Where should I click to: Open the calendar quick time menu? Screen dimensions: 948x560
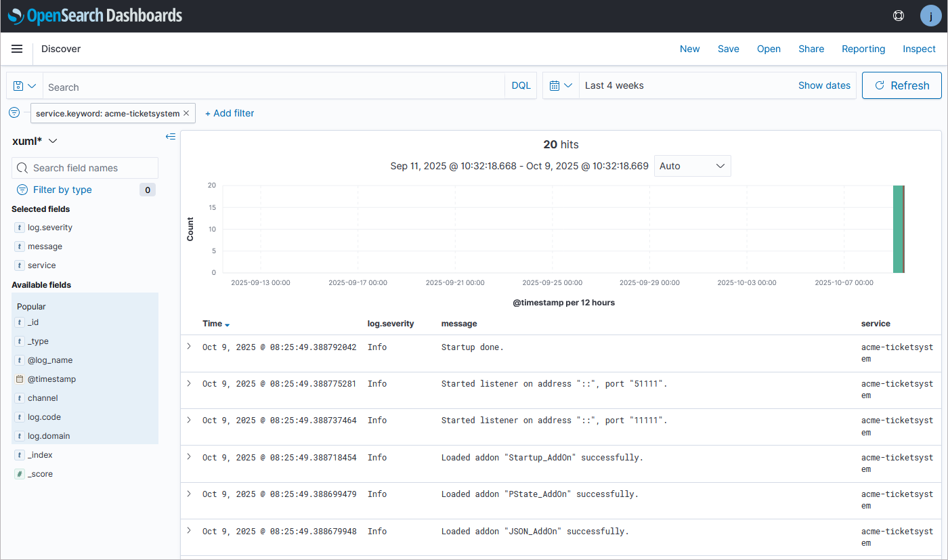561,86
